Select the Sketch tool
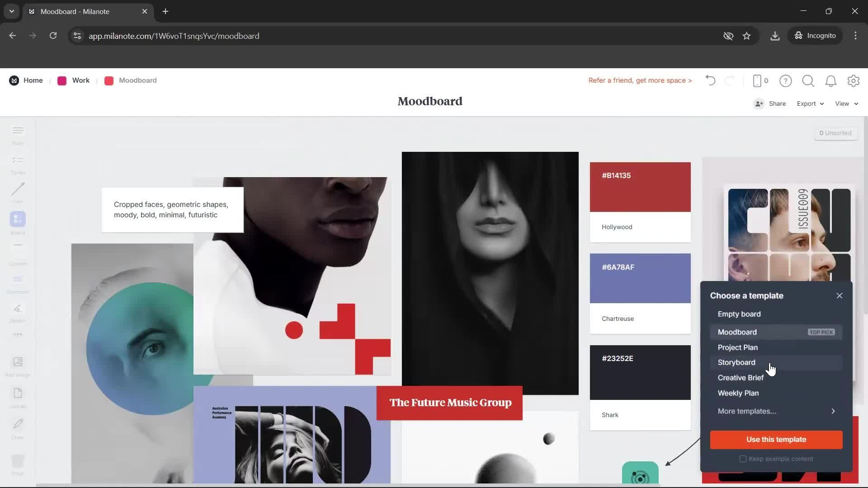Screen dimensions: 868x488 point(17,312)
